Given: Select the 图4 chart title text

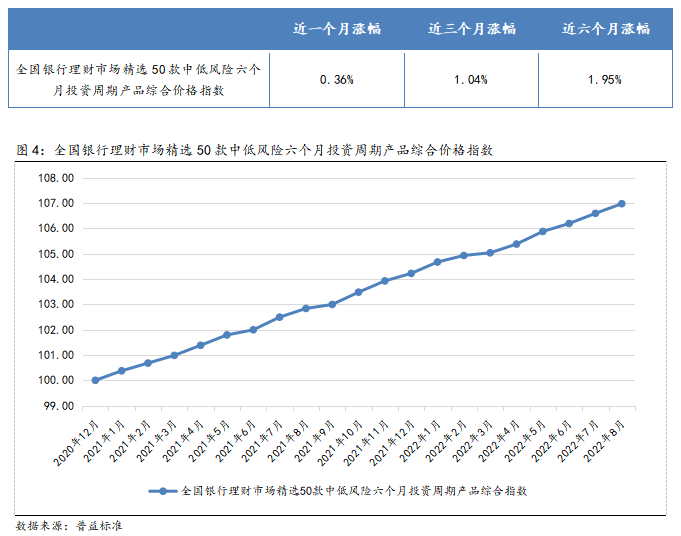Looking at the screenshot, I should point(255,150).
